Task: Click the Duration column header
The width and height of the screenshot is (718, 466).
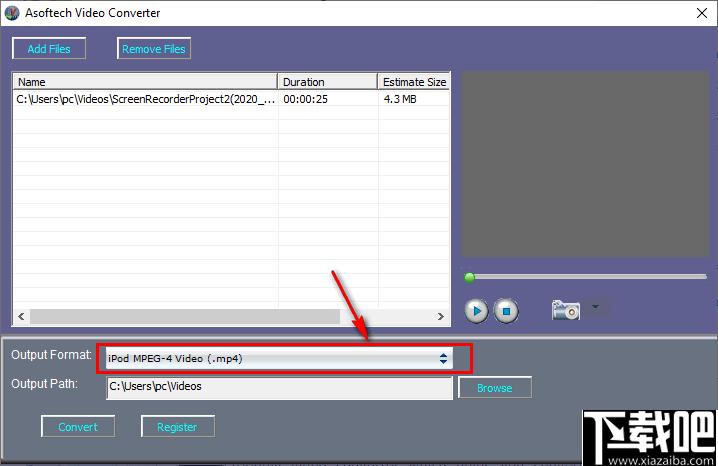Action: point(327,82)
